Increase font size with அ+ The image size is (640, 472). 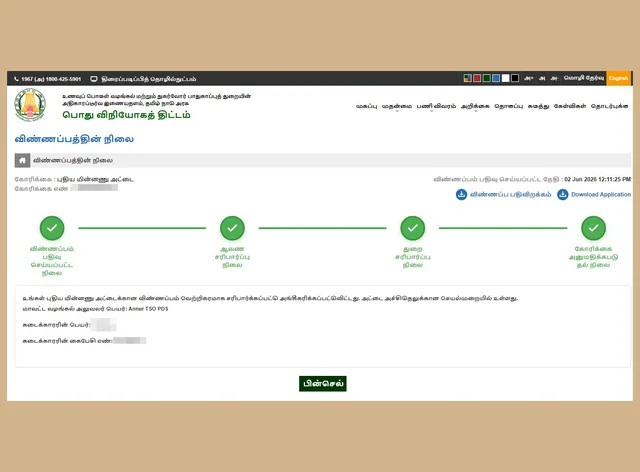pos(529,78)
